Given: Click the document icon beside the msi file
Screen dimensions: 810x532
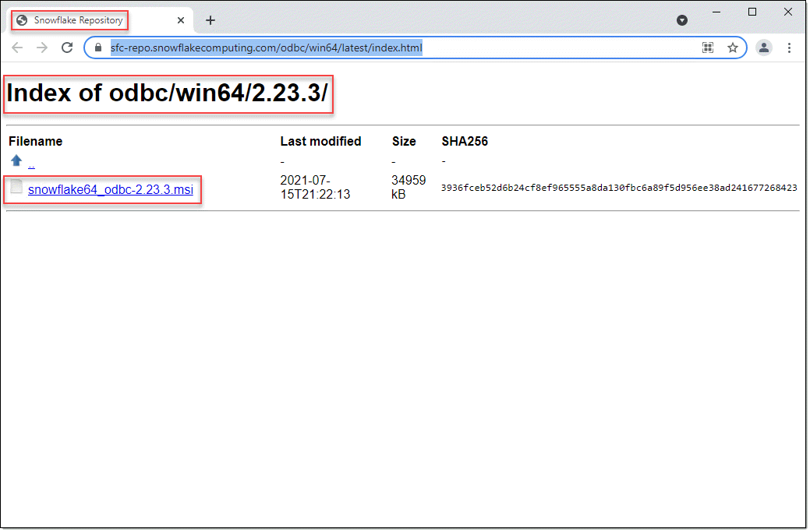Looking at the screenshot, I should tap(15, 187).
